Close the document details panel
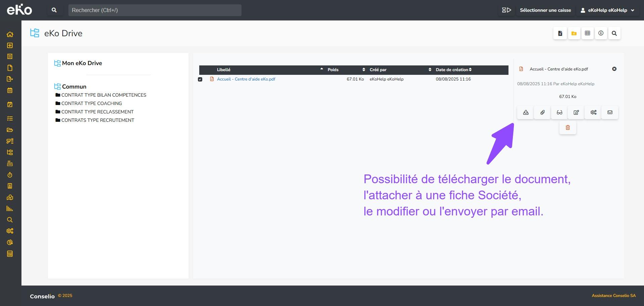644x306 pixels. tap(614, 69)
